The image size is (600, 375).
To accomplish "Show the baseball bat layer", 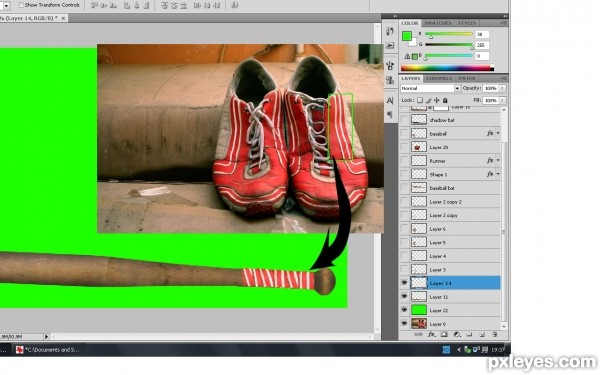I will coord(404,188).
